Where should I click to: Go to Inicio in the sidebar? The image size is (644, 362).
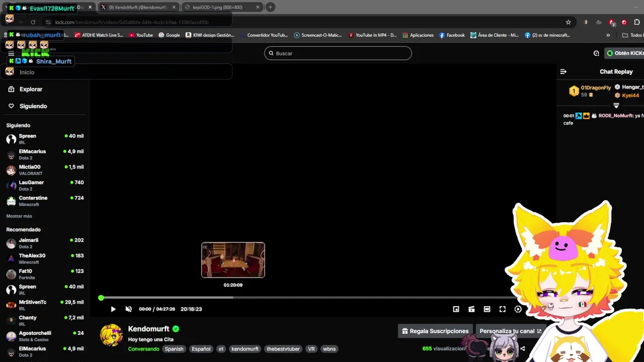point(27,72)
